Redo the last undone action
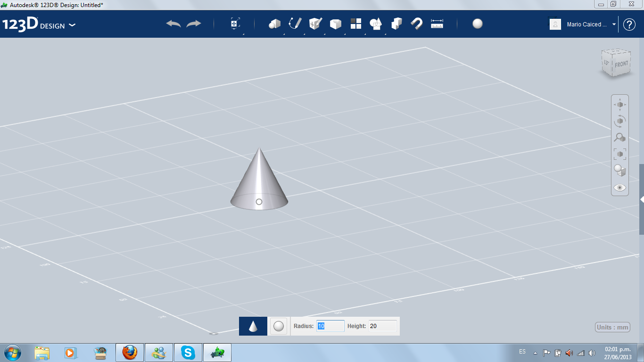This screenshot has width=644, height=362. click(194, 24)
